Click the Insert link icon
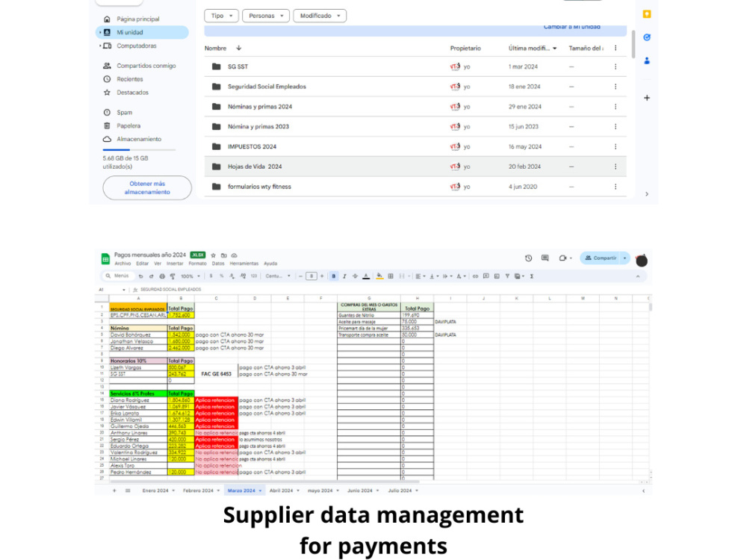This screenshot has width=747, height=560. coord(475,276)
